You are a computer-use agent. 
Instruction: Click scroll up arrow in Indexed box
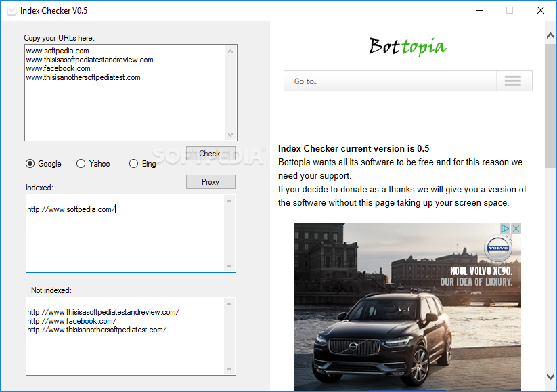click(229, 202)
